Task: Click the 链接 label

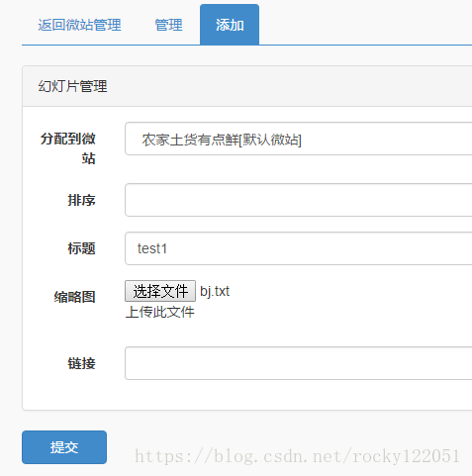Action: 82,363
